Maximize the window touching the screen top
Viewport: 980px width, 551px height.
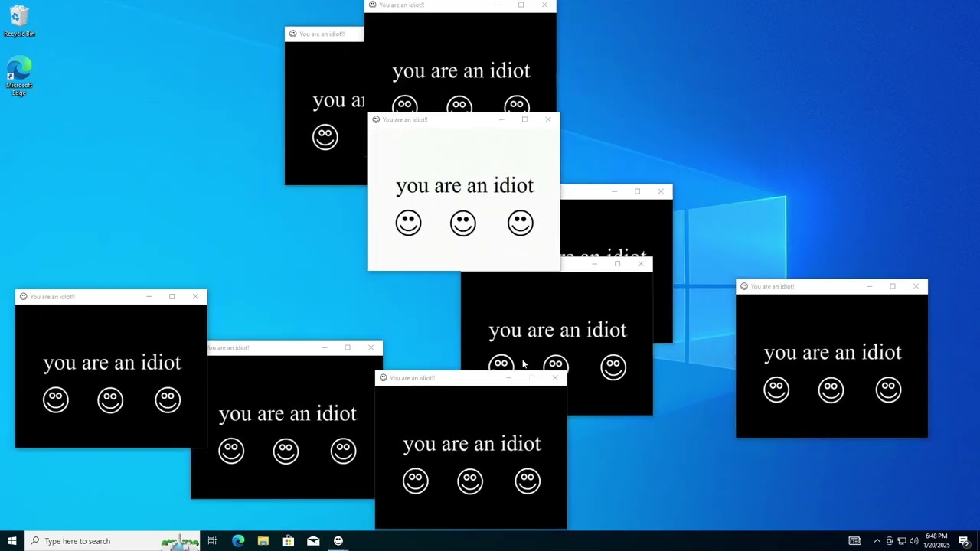click(521, 5)
